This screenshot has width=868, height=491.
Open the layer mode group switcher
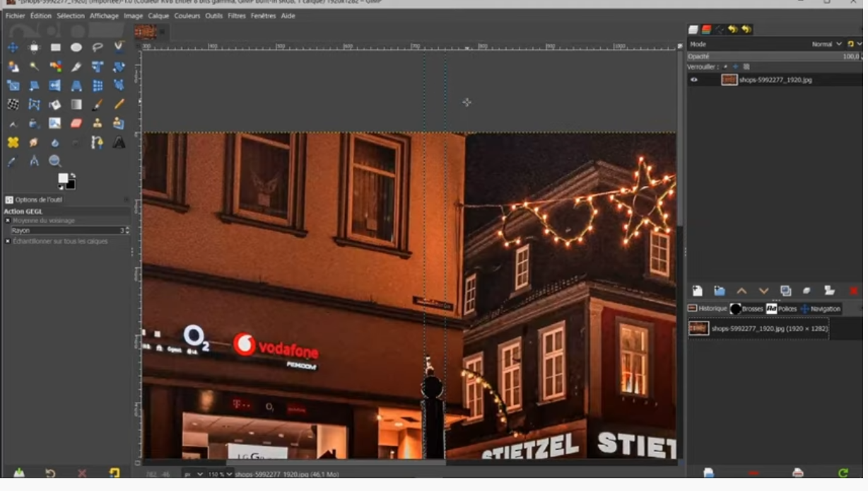(x=853, y=44)
